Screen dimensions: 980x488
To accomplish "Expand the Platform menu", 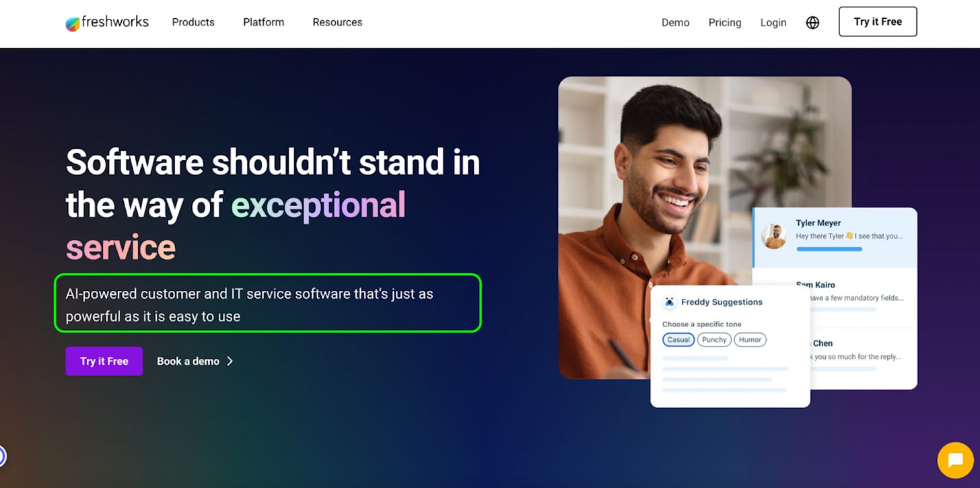I will pos(264,22).
